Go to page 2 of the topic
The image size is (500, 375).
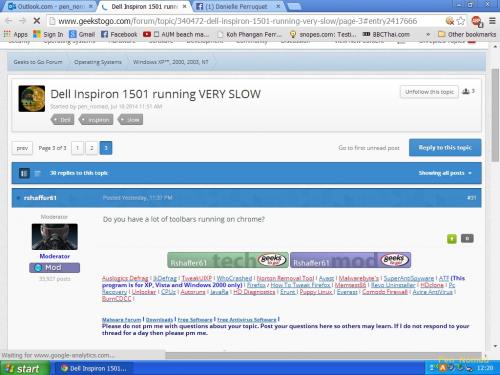click(92, 148)
